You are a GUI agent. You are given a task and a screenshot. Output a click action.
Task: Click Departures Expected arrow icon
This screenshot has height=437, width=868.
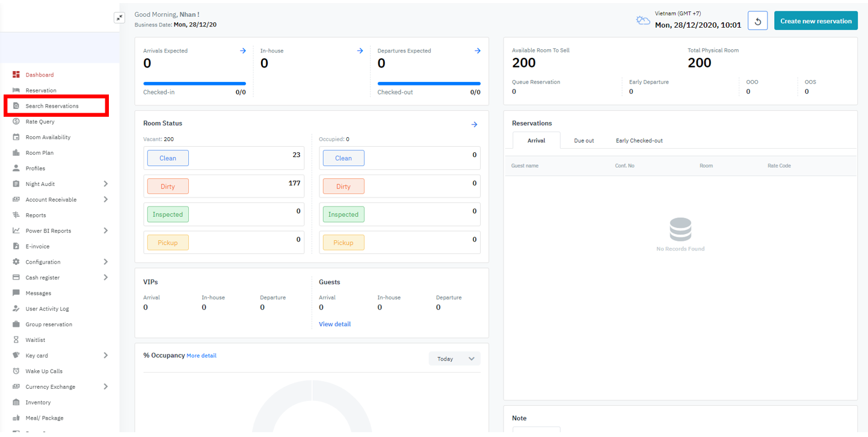(x=477, y=51)
